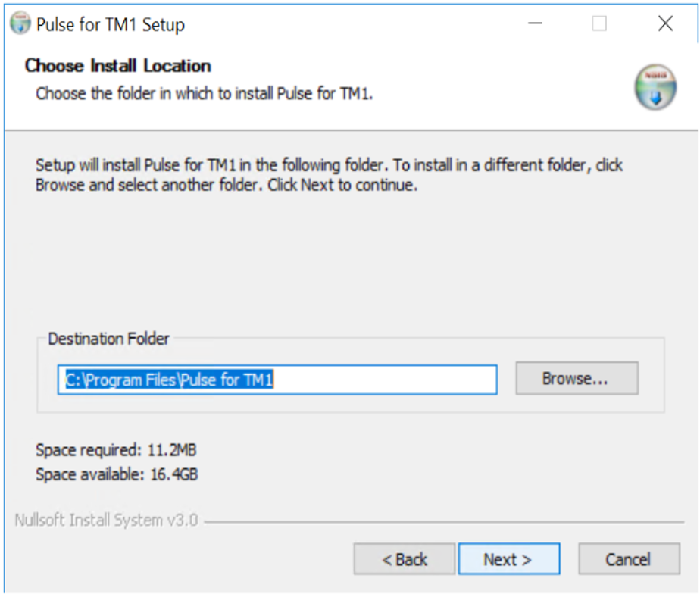Open the Browse... folder picker

click(576, 379)
